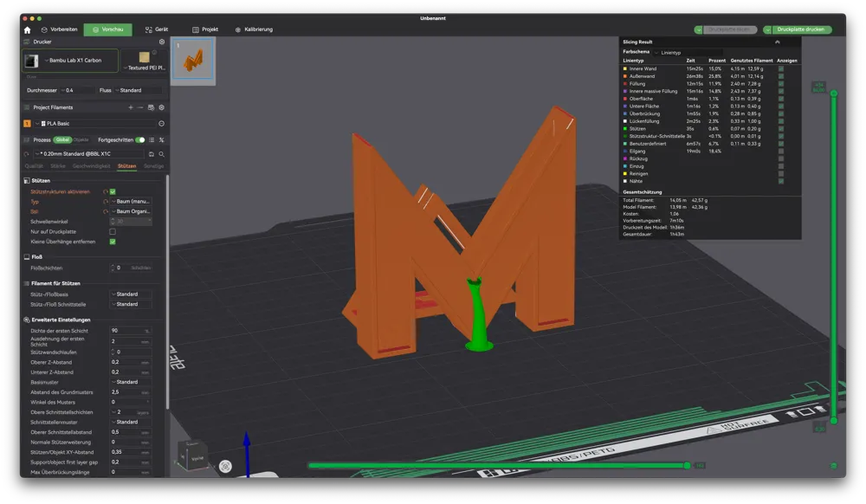Save the 0.20mm Standard process preset
The image size is (866, 504).
click(152, 154)
